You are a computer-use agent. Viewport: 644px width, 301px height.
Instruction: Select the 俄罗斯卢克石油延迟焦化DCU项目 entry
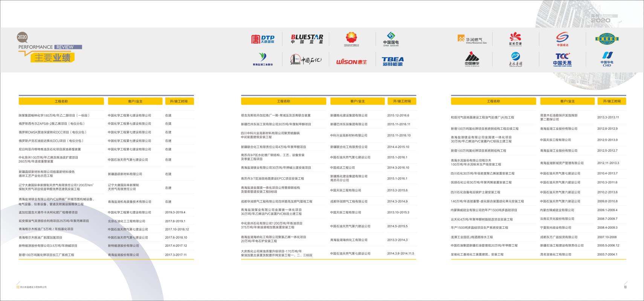click(x=51, y=141)
